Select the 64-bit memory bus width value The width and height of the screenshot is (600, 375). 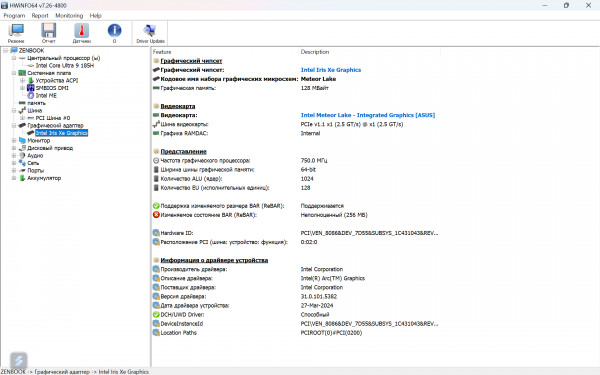(308, 170)
